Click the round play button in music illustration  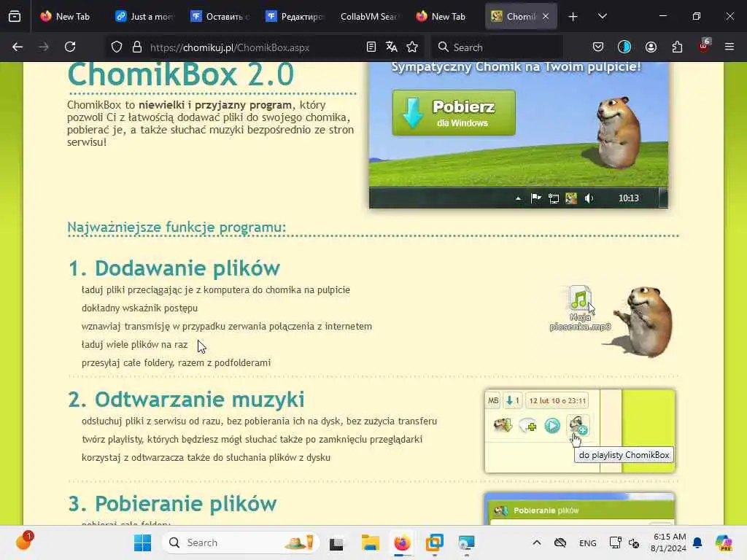click(552, 425)
